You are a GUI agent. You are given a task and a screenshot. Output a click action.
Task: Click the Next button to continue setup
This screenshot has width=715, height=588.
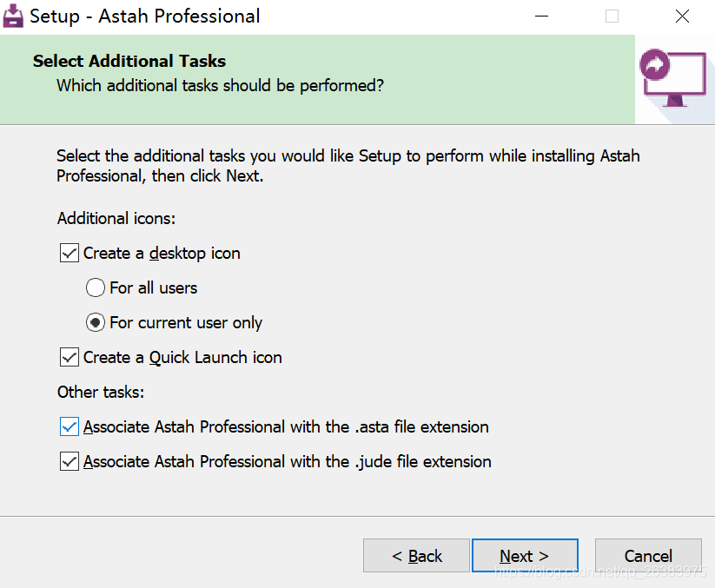[525, 555]
